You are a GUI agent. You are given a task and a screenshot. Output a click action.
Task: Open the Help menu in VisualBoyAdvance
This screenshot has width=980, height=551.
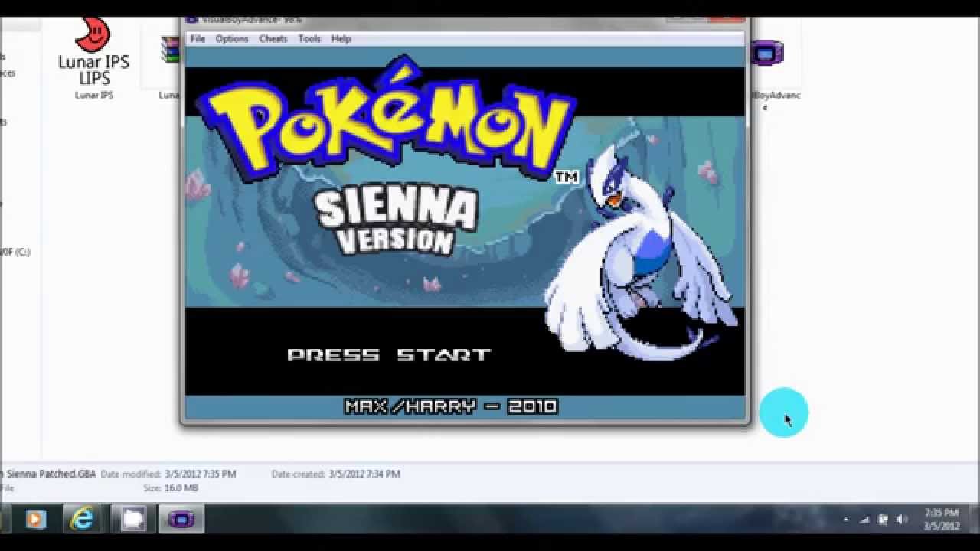click(341, 38)
